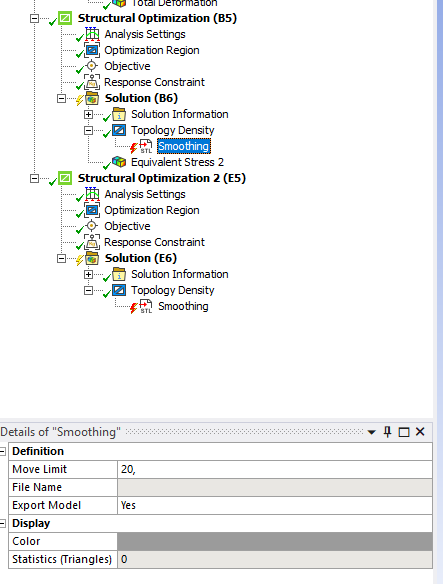The image size is (443, 584).
Task: Click Topology Density icon under Solution (E6)
Action: point(119,290)
